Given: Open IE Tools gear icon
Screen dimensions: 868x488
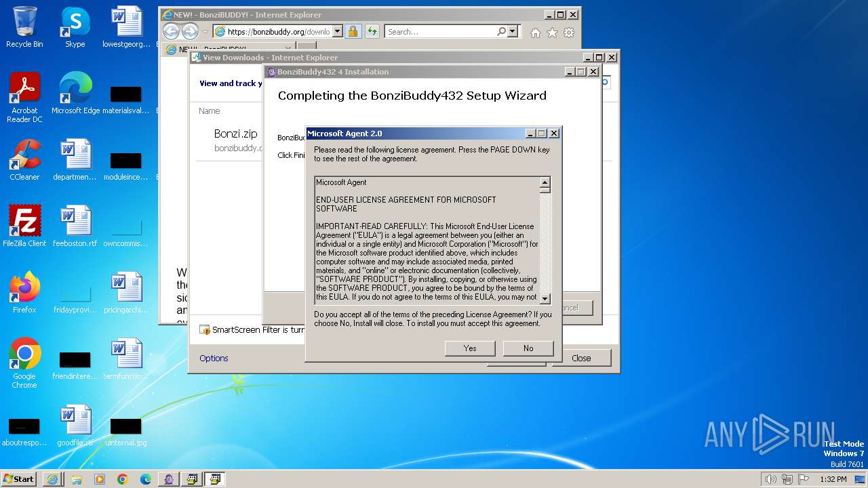Looking at the screenshot, I should (x=569, y=32).
